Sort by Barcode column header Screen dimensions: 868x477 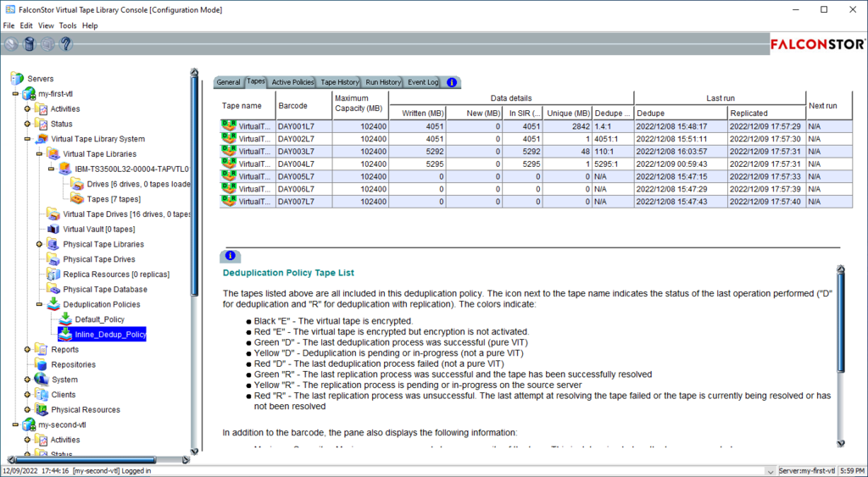tap(304, 106)
